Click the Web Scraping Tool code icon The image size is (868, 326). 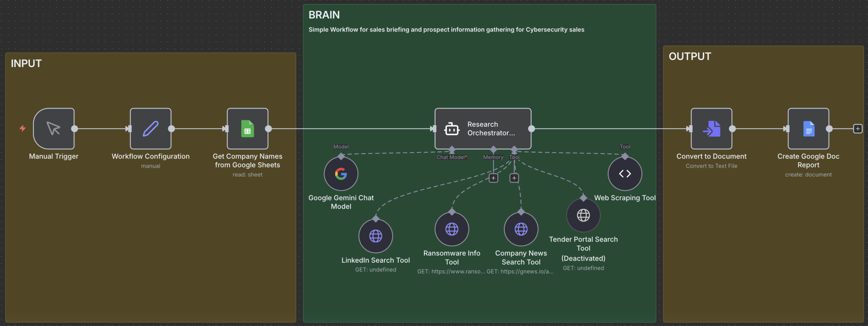pyautogui.click(x=625, y=174)
